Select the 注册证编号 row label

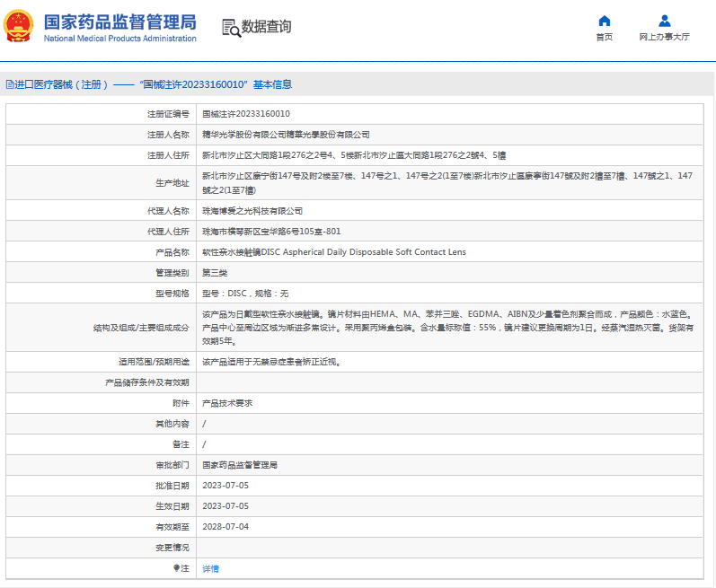(x=168, y=114)
